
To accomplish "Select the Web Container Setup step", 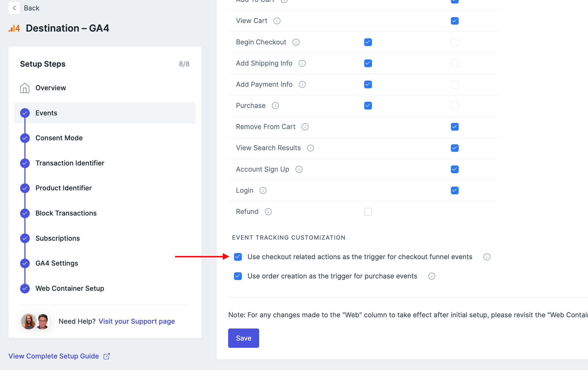I will click(70, 288).
